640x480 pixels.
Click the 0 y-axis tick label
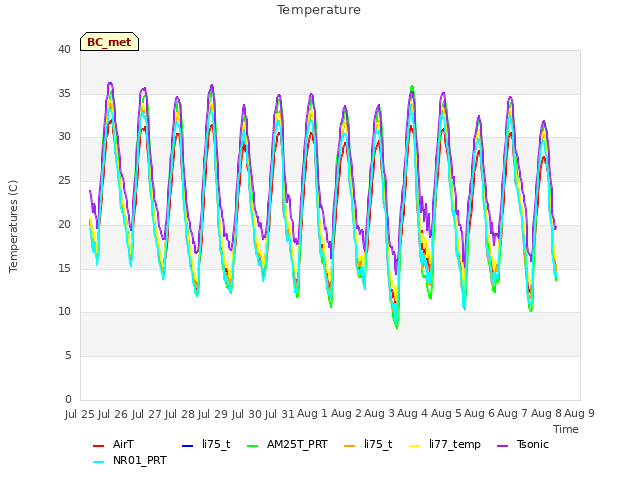(68, 399)
